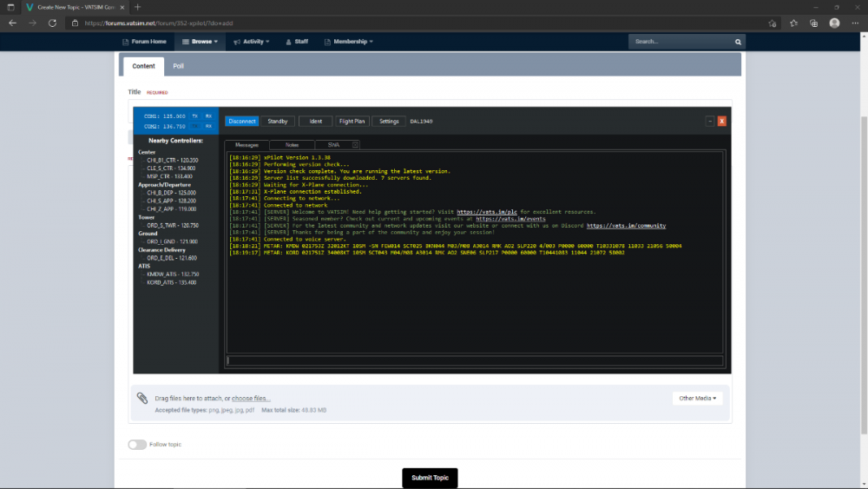Click the forum Search field
The height and width of the screenshot is (489, 868).
point(681,42)
